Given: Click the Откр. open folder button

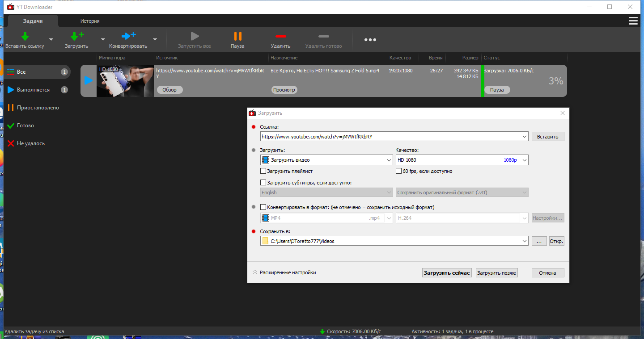Looking at the screenshot, I should coord(557,241).
